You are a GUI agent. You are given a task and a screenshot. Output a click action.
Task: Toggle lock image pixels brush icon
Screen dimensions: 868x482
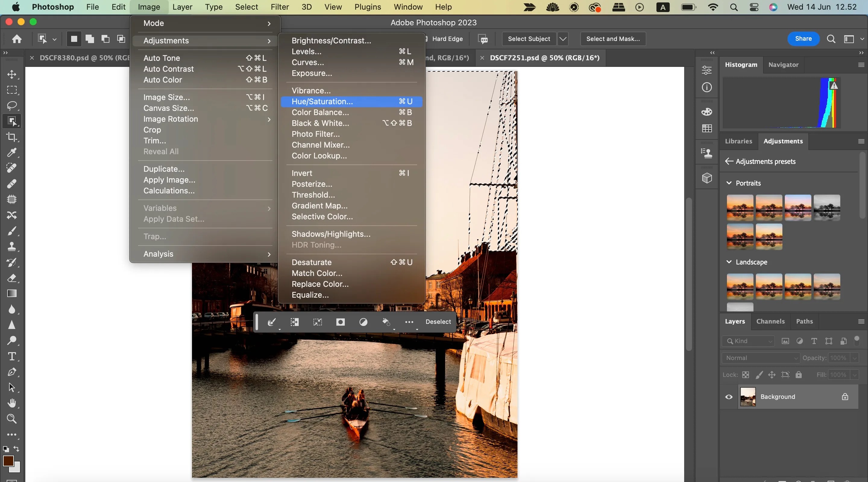pyautogui.click(x=759, y=375)
